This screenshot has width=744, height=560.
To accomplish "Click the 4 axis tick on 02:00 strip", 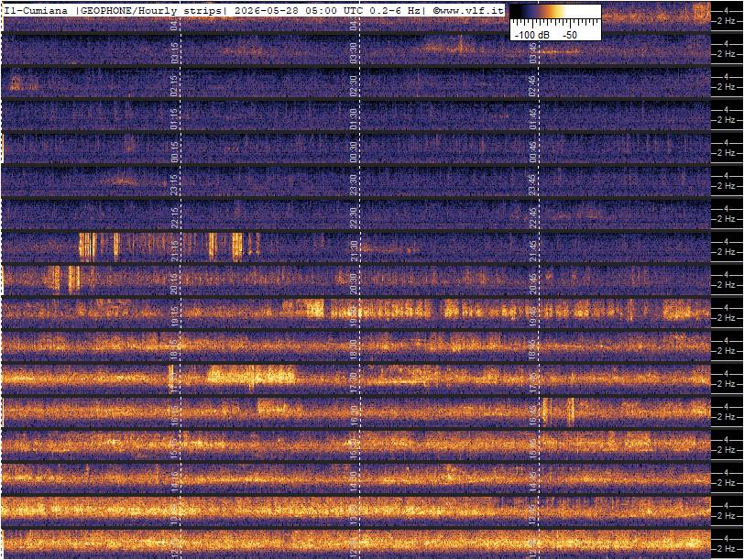I will point(727,76).
